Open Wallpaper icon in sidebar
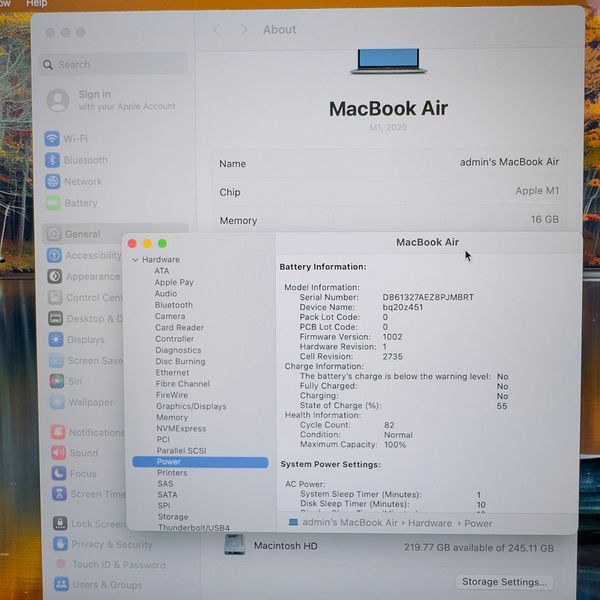Viewport: 600px width, 600px height. (57, 402)
